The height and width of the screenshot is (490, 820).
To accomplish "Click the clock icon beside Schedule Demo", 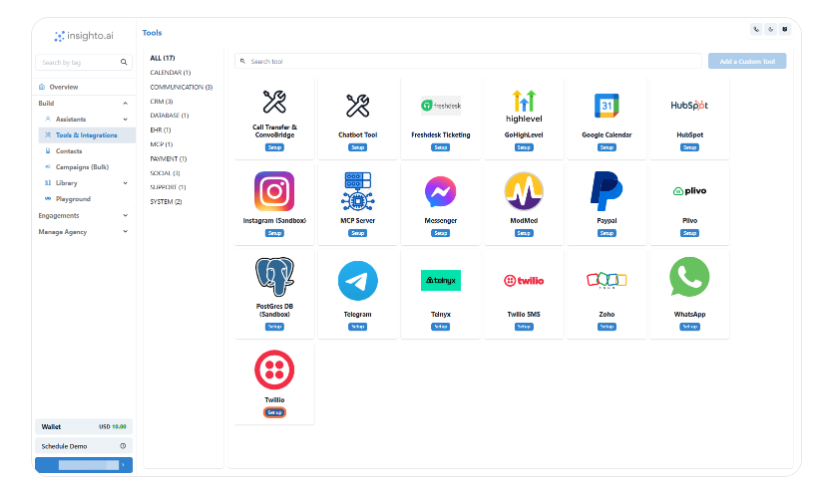I will click(x=123, y=446).
